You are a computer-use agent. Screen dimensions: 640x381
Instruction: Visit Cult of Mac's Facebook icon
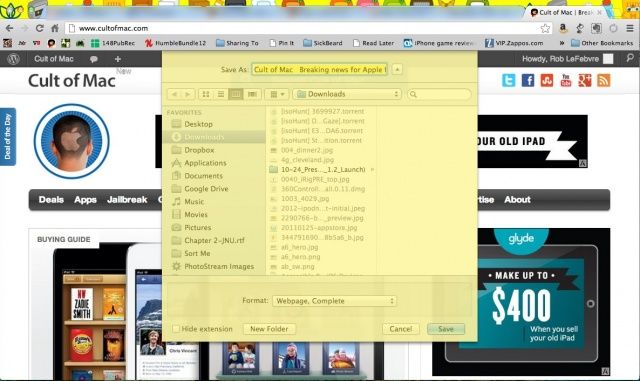coord(528,80)
